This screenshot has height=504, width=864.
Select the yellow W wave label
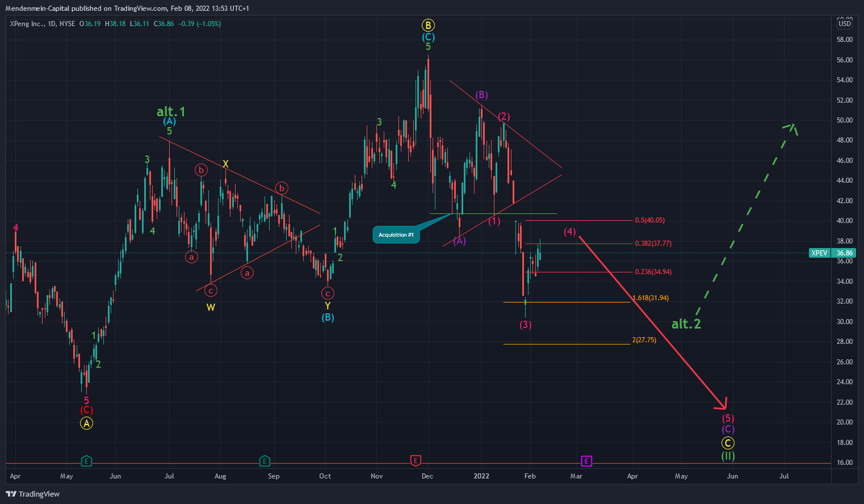211,307
